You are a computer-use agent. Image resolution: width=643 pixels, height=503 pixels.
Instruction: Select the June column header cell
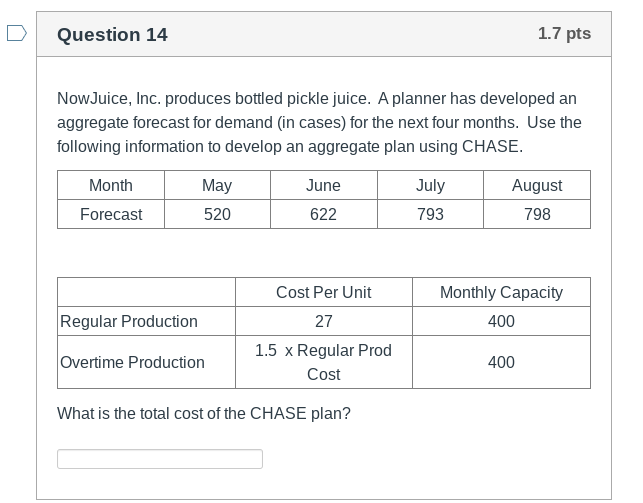click(x=323, y=185)
